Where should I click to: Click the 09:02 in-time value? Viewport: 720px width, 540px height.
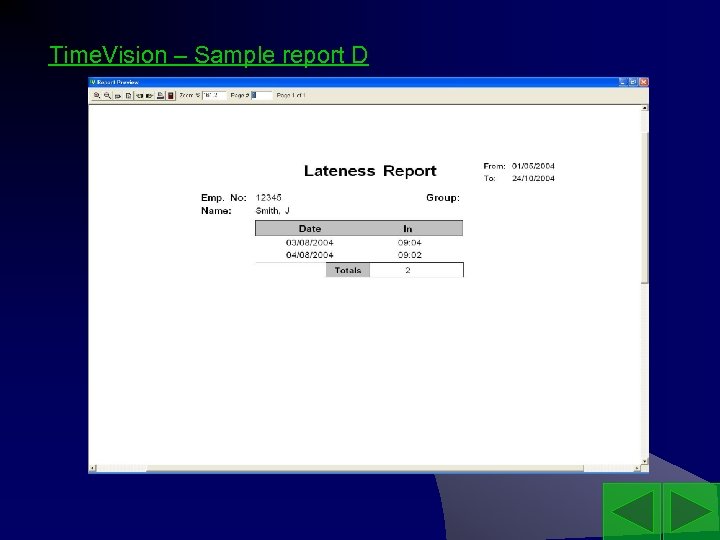coord(410,255)
